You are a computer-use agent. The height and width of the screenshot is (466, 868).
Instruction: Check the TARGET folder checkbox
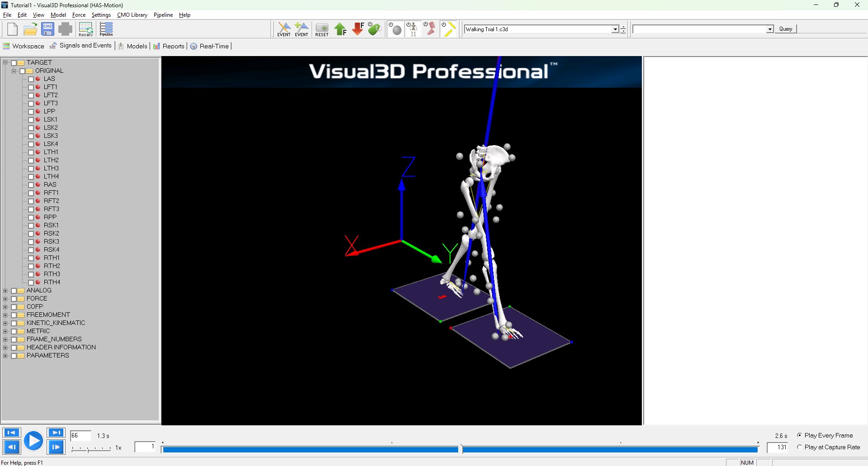point(14,63)
